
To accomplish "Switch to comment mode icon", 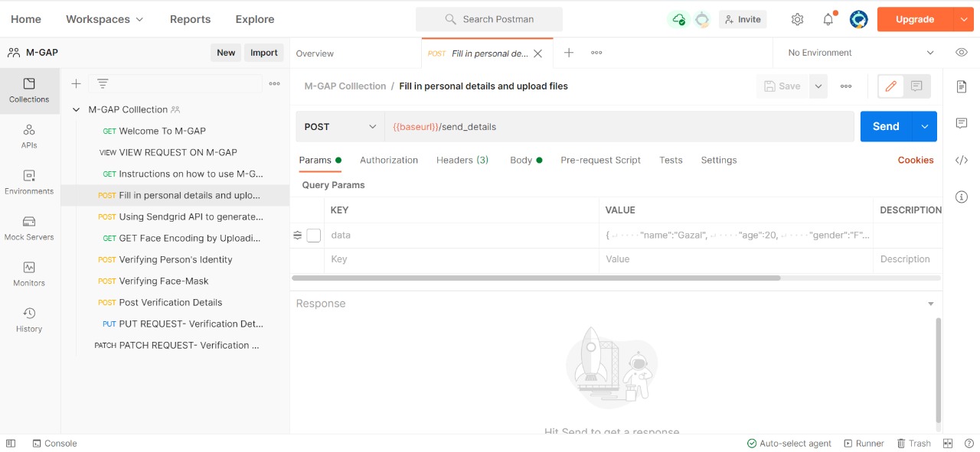I will [x=916, y=86].
